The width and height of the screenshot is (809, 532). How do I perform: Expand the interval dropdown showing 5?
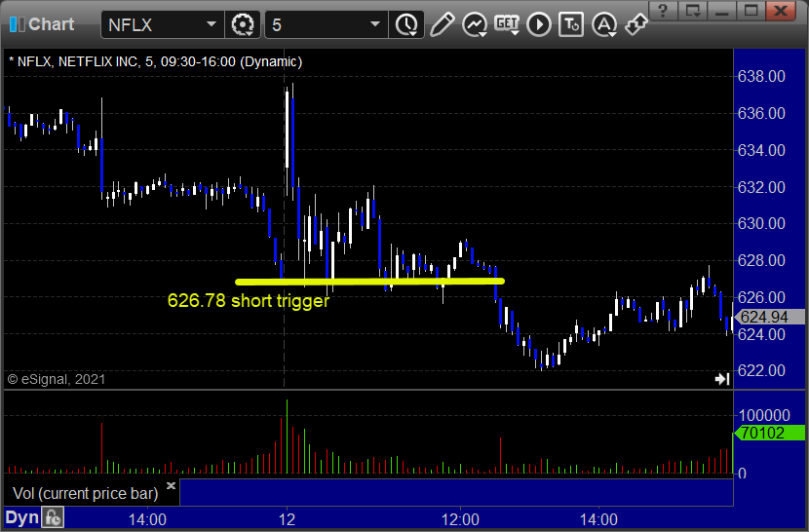click(x=375, y=24)
